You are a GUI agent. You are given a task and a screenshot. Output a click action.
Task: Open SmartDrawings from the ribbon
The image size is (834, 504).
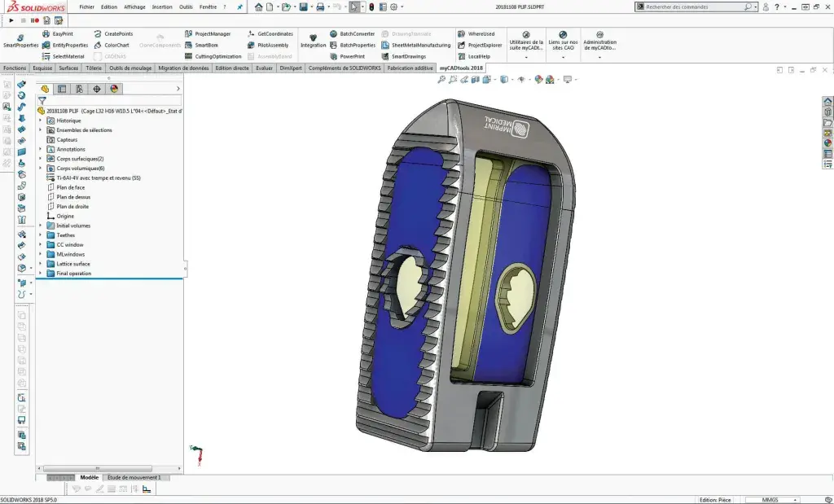tap(408, 56)
